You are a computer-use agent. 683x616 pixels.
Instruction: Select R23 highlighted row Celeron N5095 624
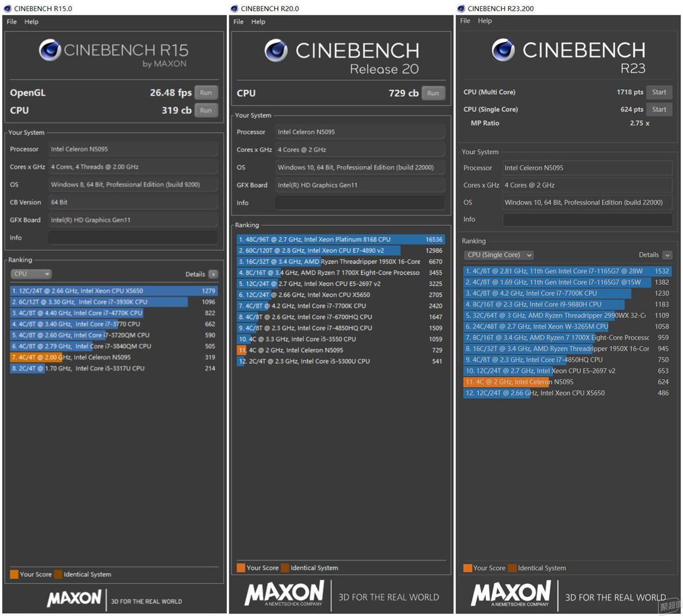tap(568, 382)
